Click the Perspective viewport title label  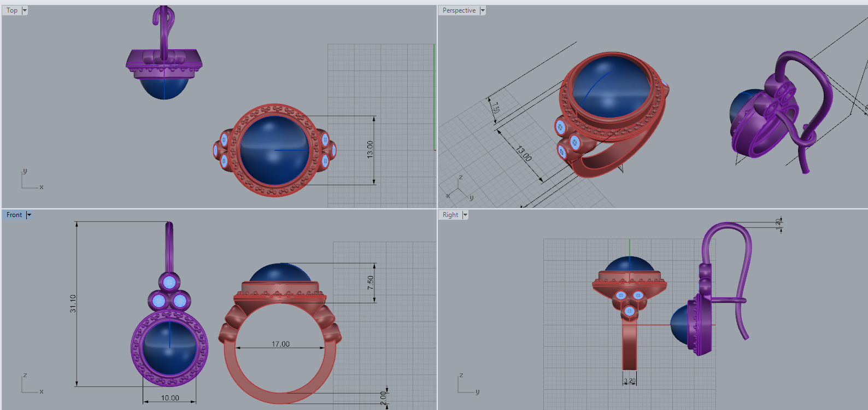(459, 10)
